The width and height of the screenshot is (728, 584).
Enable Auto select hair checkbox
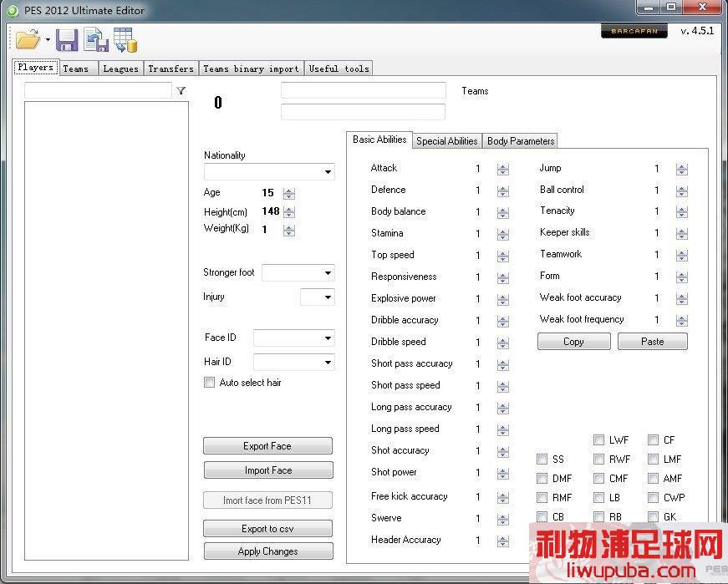210,383
